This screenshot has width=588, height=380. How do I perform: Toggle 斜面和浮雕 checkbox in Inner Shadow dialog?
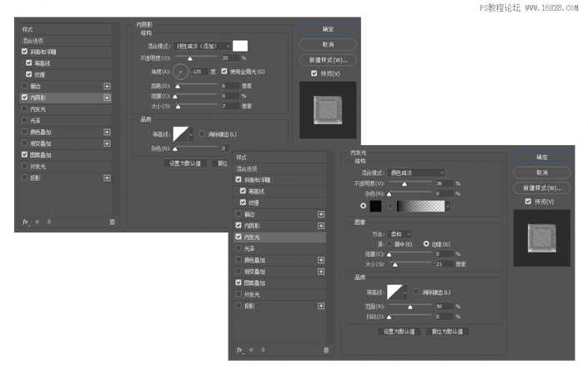coord(24,52)
